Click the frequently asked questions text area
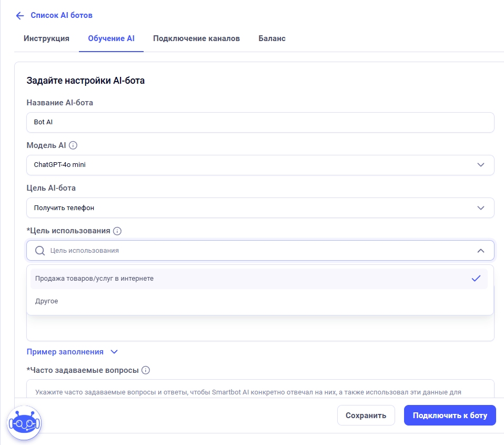Image resolution: width=504 pixels, height=445 pixels. [x=260, y=389]
